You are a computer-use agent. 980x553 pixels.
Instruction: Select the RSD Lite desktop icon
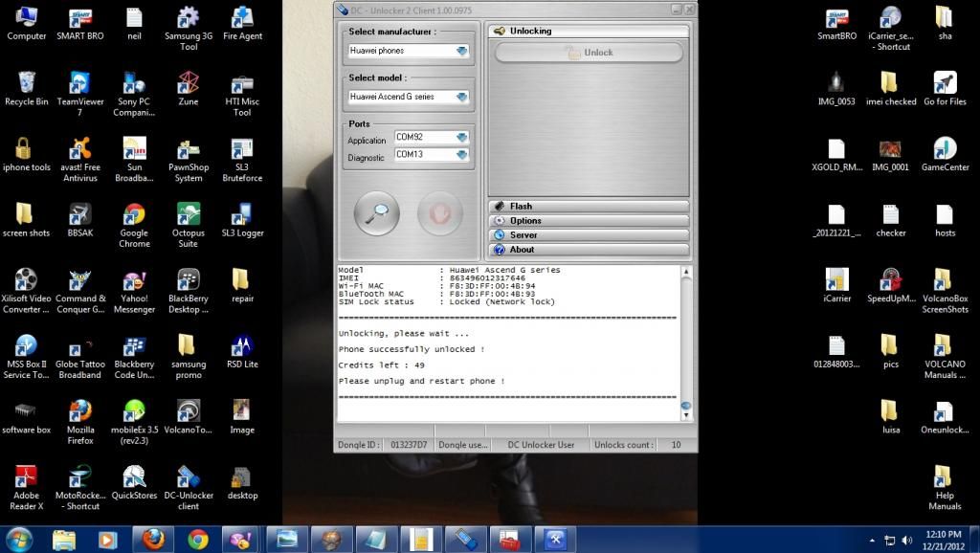point(242,351)
